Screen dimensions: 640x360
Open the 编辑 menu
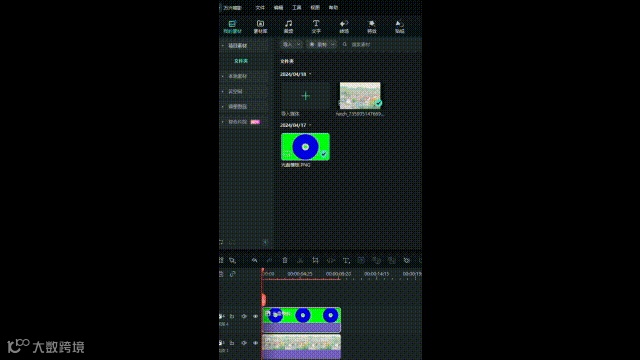coord(278,8)
